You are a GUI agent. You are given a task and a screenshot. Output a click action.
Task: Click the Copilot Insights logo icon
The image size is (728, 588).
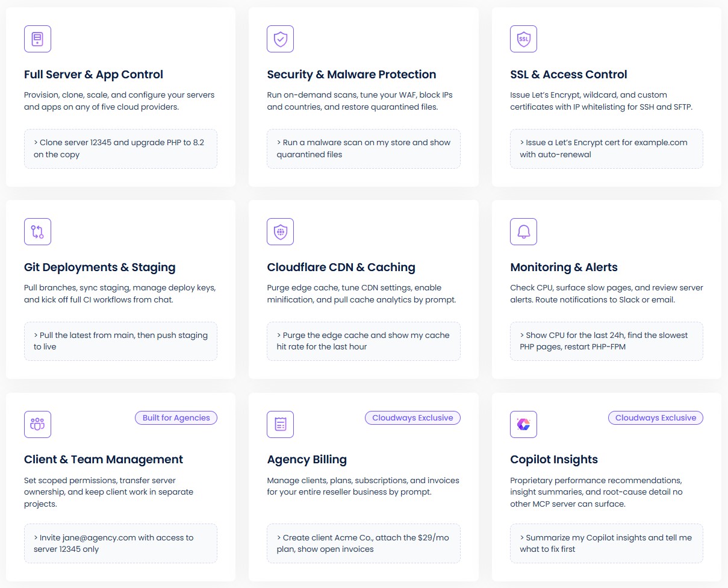[x=523, y=424]
